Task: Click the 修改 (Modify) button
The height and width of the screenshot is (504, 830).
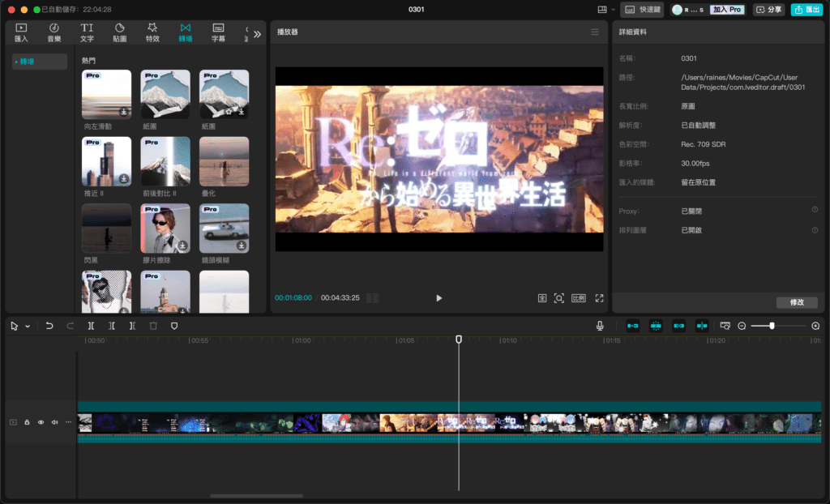Action: coord(797,302)
